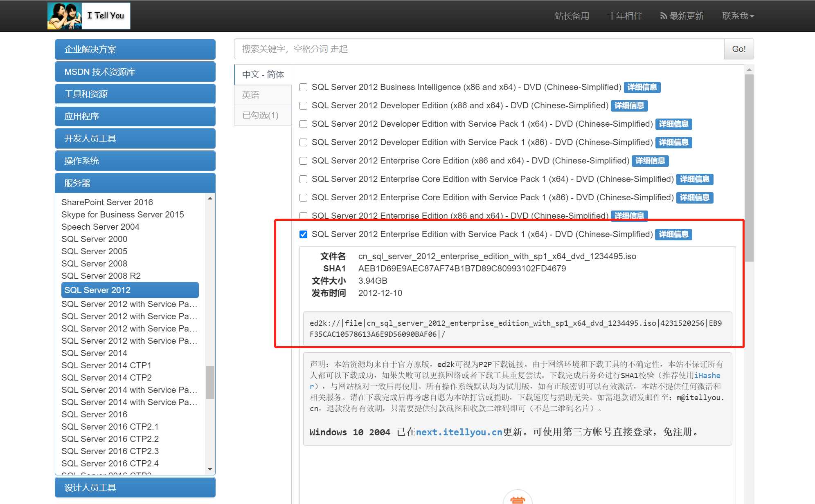Click the server list scrollbar thumb
Screen dimensions: 815x504
click(210, 382)
